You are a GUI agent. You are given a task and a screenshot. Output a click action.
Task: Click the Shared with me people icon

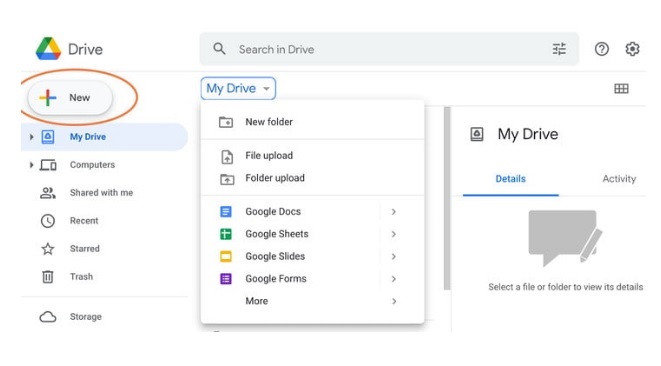pyautogui.click(x=48, y=193)
